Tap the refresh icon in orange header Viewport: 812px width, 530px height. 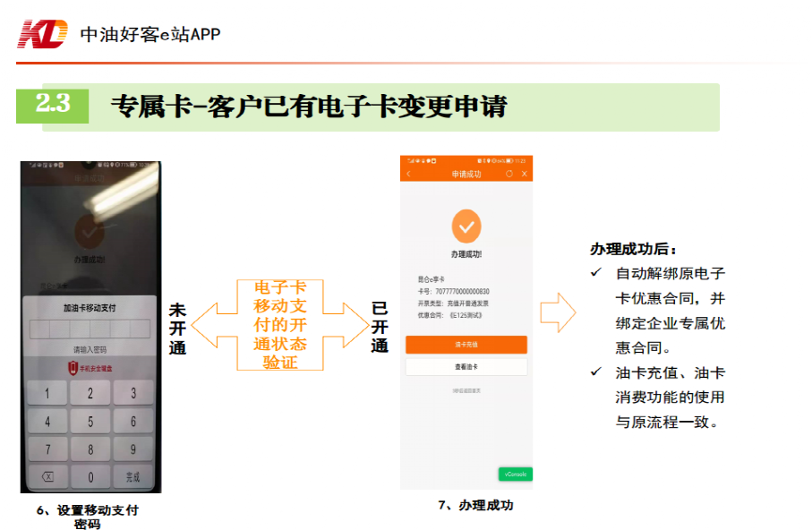[509, 174]
